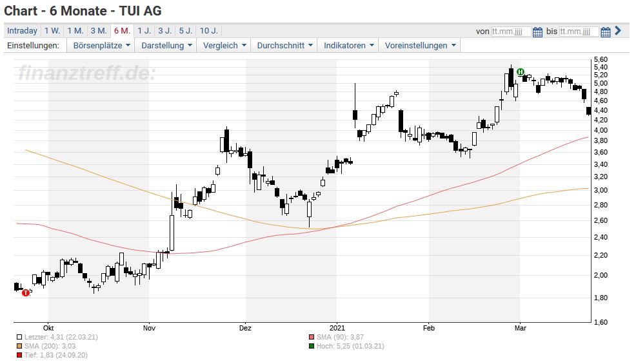Screen dimensions: 636x364
Task: Click the green Hoch legend swatch
Action: point(312,346)
